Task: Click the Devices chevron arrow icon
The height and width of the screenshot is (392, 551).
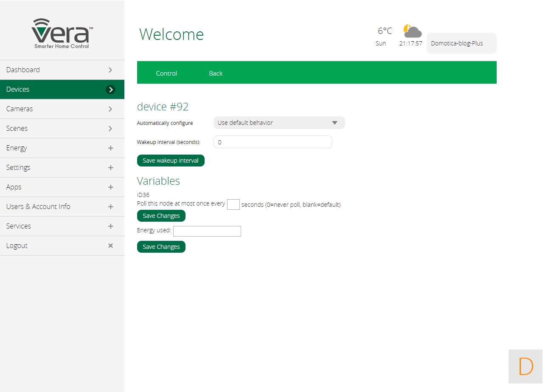Action: [110, 90]
